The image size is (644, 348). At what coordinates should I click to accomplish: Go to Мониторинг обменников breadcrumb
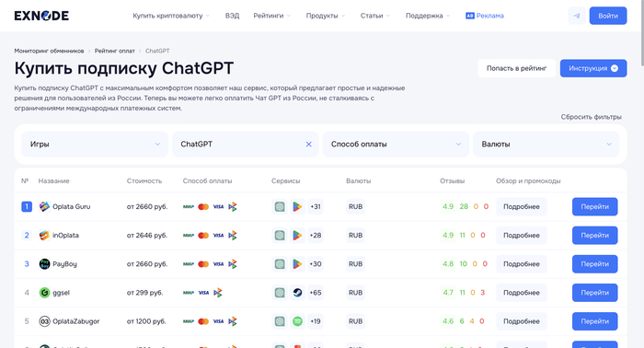49,51
